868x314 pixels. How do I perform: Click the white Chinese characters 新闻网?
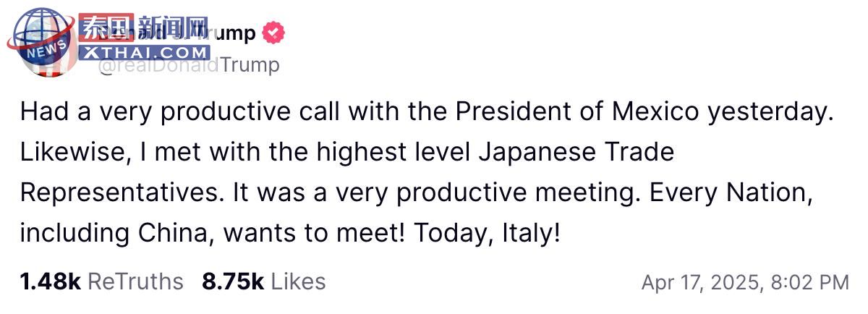point(172,29)
